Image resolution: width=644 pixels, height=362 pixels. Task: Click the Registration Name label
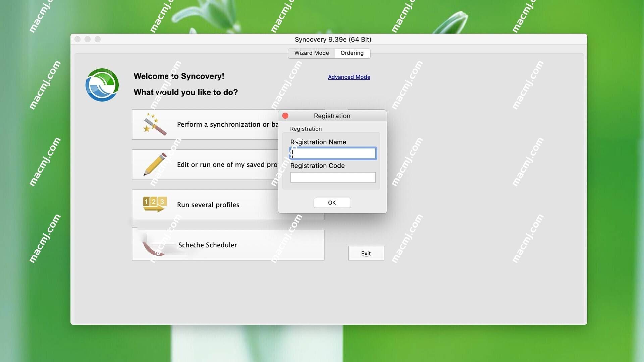tap(318, 142)
